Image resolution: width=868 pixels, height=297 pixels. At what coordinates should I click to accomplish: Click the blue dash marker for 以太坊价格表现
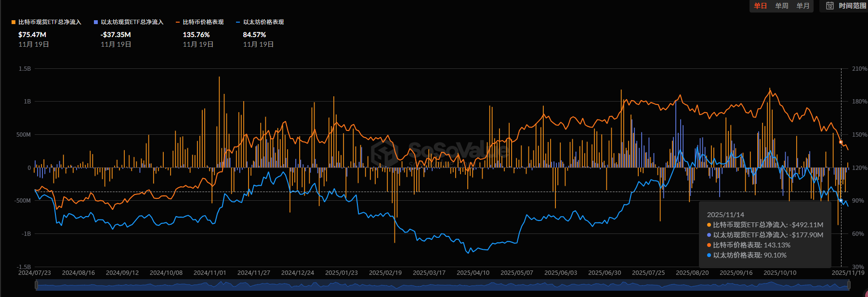(238, 22)
